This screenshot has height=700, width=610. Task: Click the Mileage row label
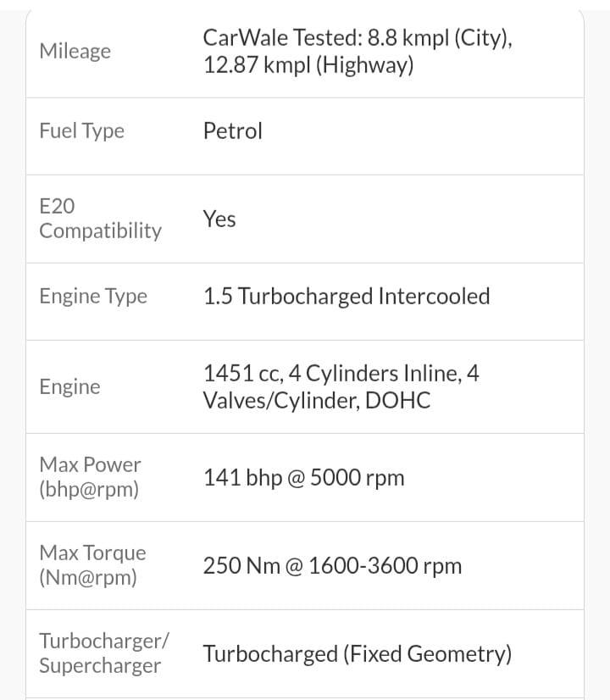pos(75,51)
